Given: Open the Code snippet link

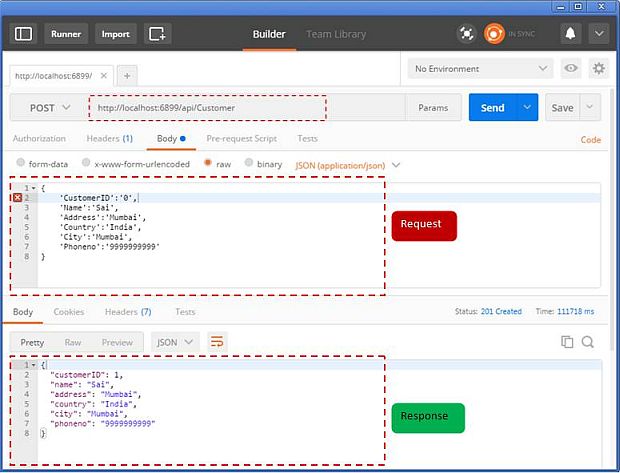Looking at the screenshot, I should click(591, 140).
